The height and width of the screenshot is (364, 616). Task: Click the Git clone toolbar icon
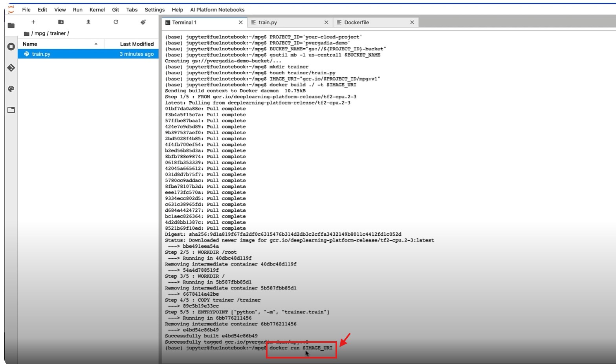coord(143,22)
